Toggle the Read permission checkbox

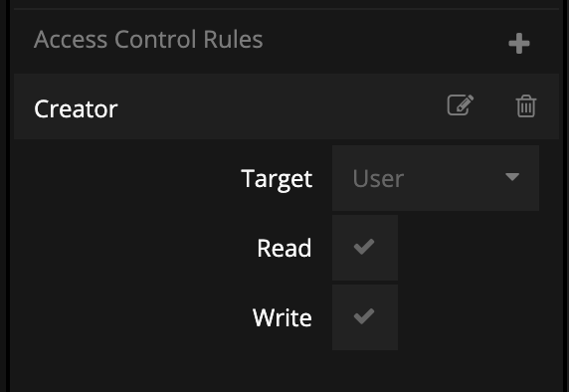365,248
